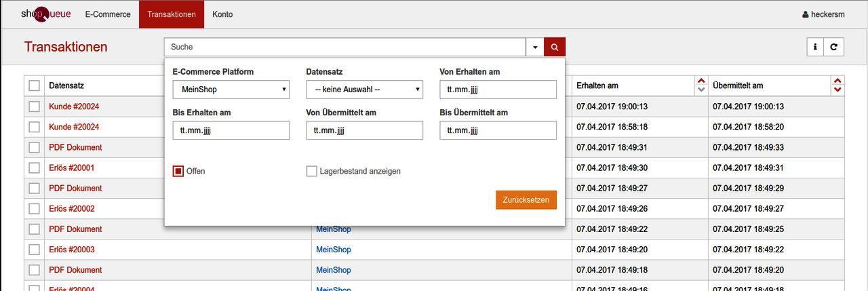
Task: Focus the Bis Erhalten am date field
Action: pos(231,130)
